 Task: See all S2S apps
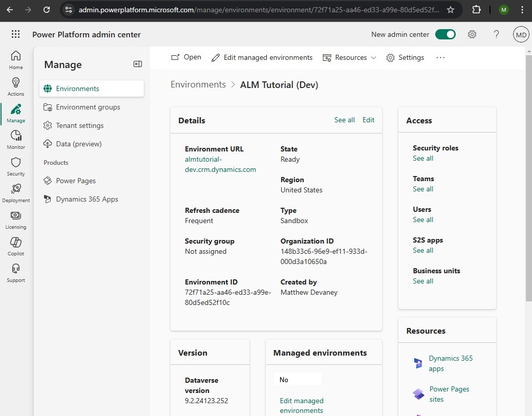(x=423, y=250)
